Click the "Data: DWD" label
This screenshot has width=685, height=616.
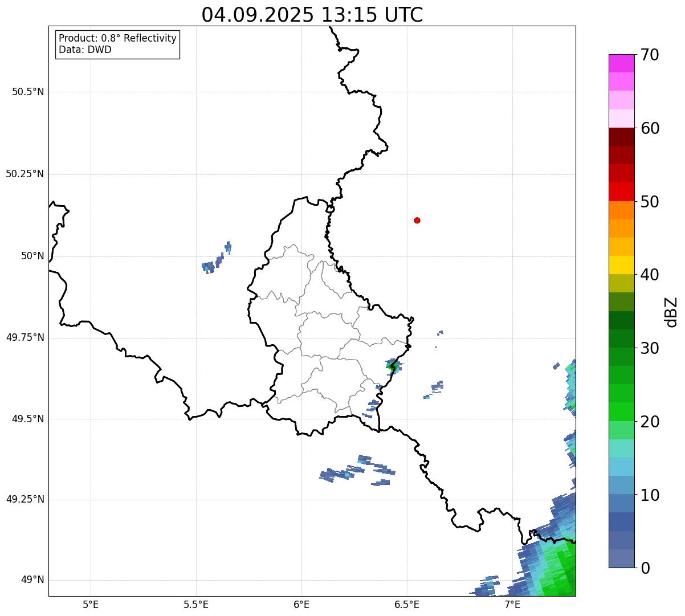[85, 50]
